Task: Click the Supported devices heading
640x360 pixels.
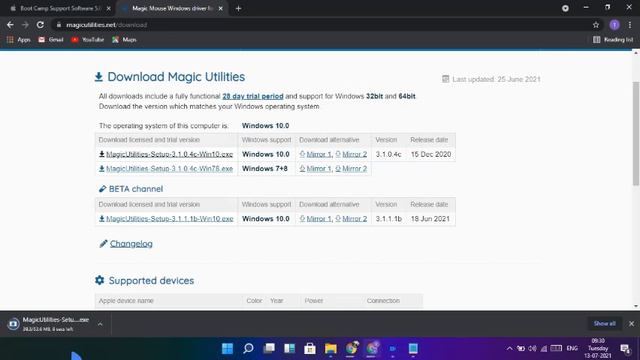Action: (x=151, y=281)
